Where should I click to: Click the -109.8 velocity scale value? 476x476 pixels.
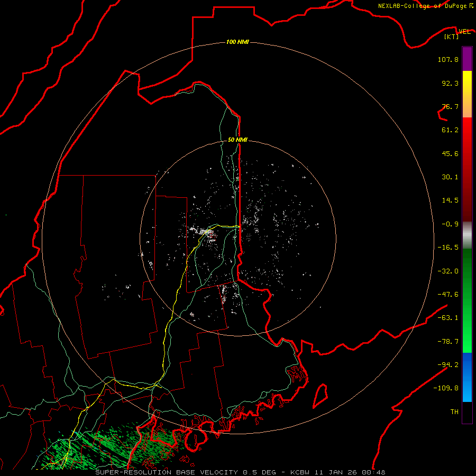coord(446,388)
